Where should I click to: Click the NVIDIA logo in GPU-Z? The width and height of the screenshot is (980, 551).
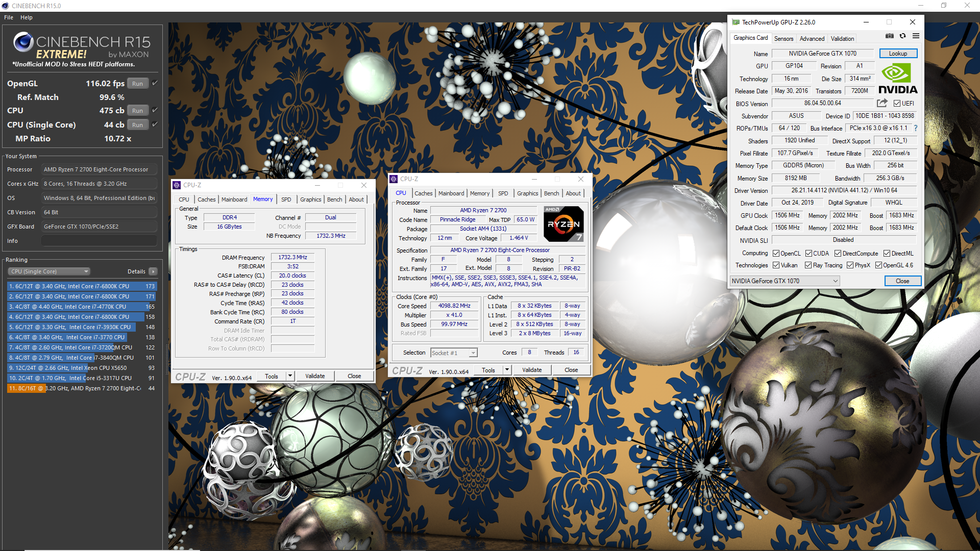point(898,79)
